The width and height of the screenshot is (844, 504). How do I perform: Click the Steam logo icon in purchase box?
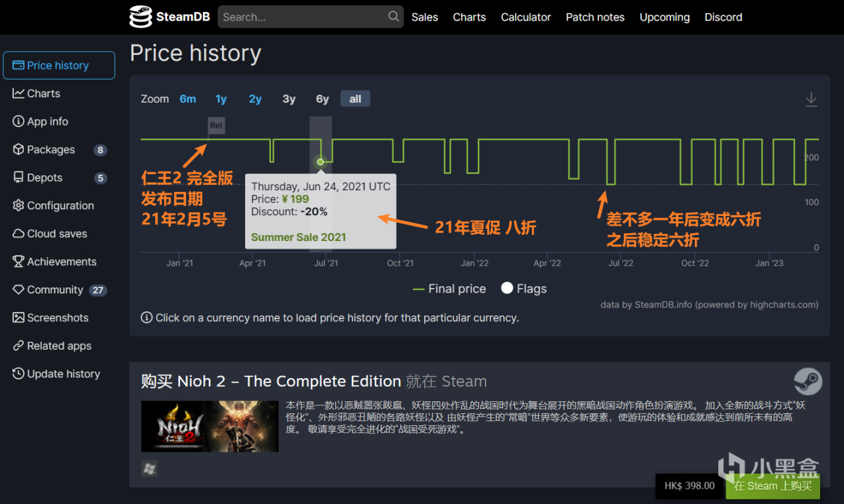point(808,381)
